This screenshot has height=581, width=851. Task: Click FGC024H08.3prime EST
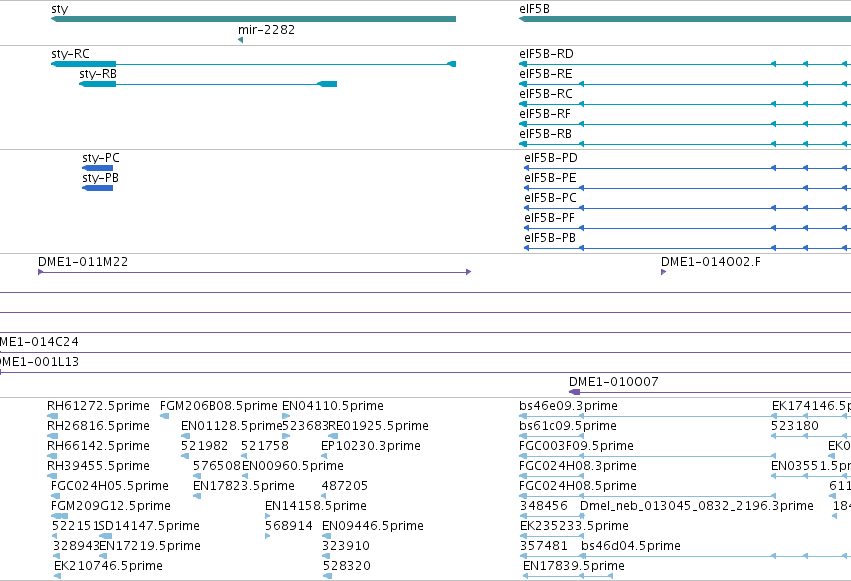coord(551,476)
